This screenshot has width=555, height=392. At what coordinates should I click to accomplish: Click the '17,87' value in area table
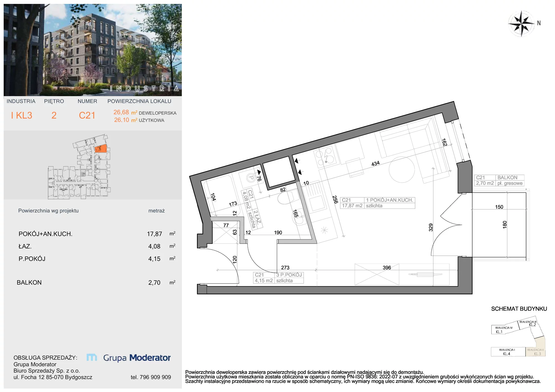tap(155, 234)
